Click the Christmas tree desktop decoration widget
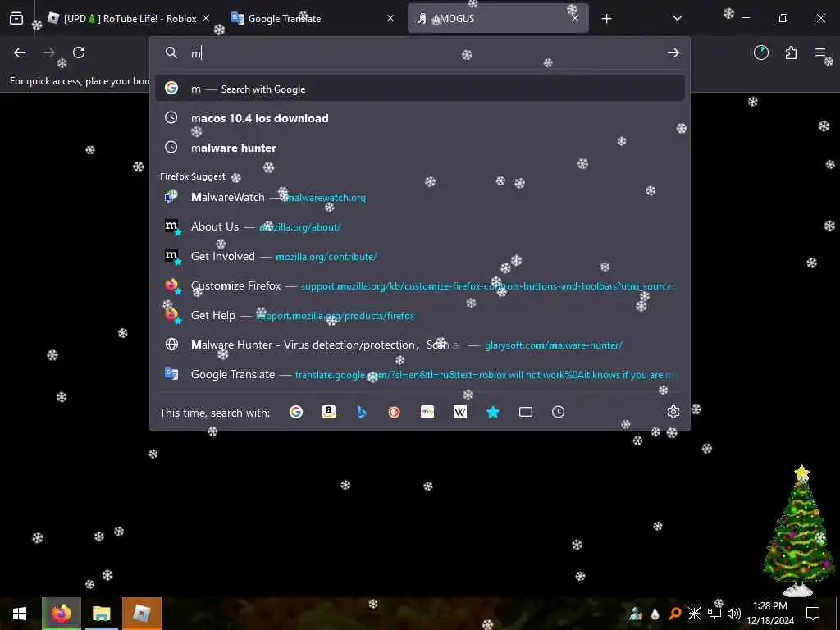The height and width of the screenshot is (630, 840). [x=798, y=531]
